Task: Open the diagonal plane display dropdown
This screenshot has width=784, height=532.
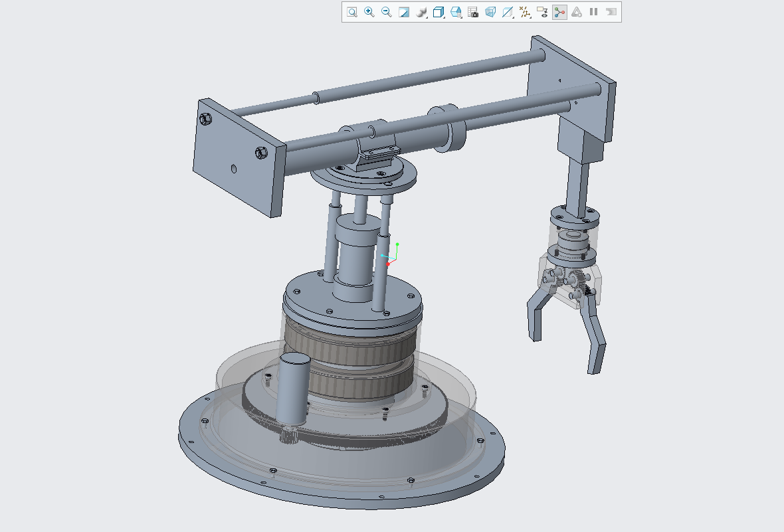Action: pos(508,12)
